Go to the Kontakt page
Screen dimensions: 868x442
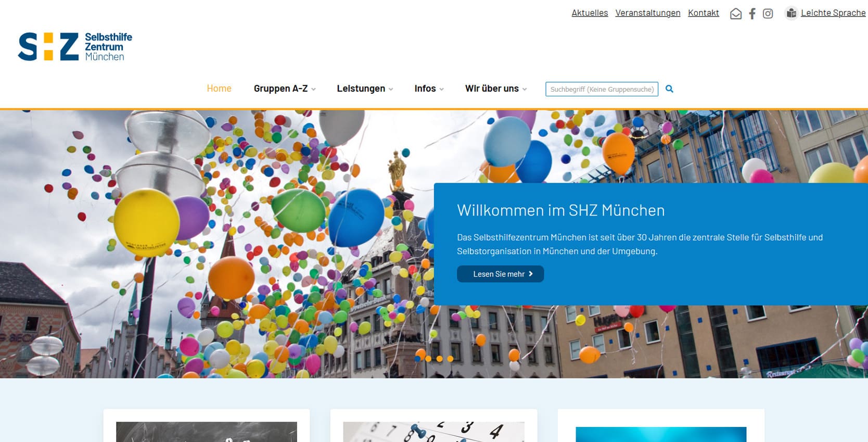coord(703,13)
